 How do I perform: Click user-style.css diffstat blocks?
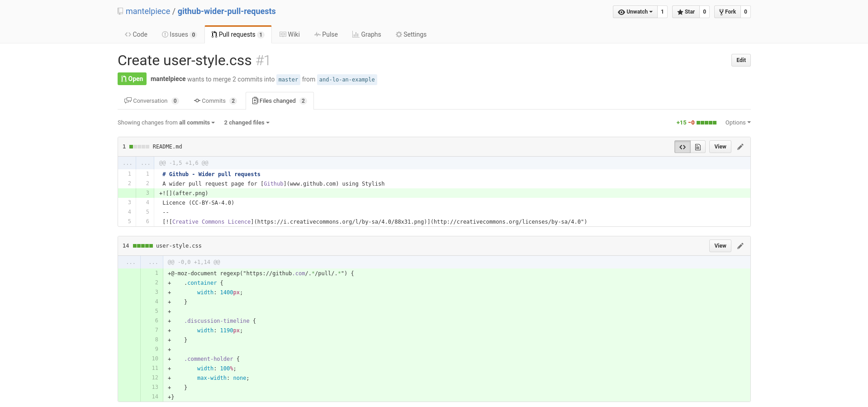click(143, 246)
